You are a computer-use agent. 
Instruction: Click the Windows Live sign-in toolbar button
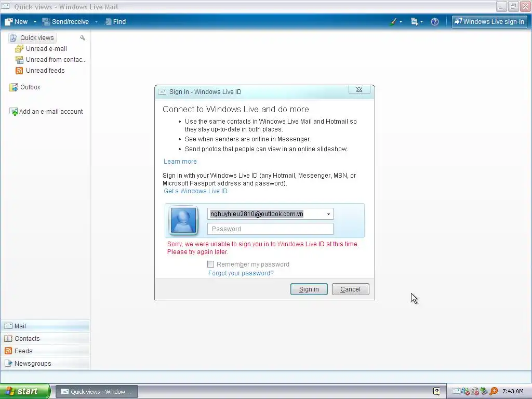[x=489, y=22]
